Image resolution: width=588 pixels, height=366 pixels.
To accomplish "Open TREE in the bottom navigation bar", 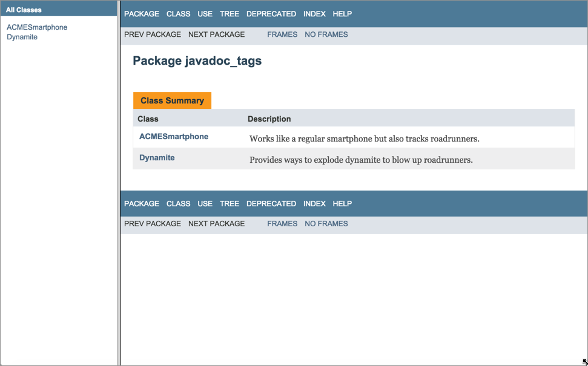I will click(230, 204).
